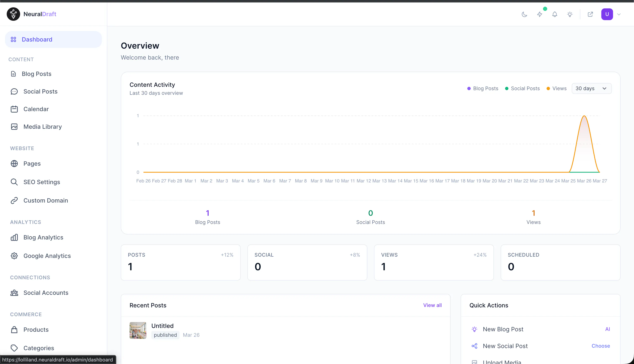Image resolution: width=634 pixels, height=364 pixels.
Task: Click the Social Accounts people icon
Action: click(x=14, y=293)
